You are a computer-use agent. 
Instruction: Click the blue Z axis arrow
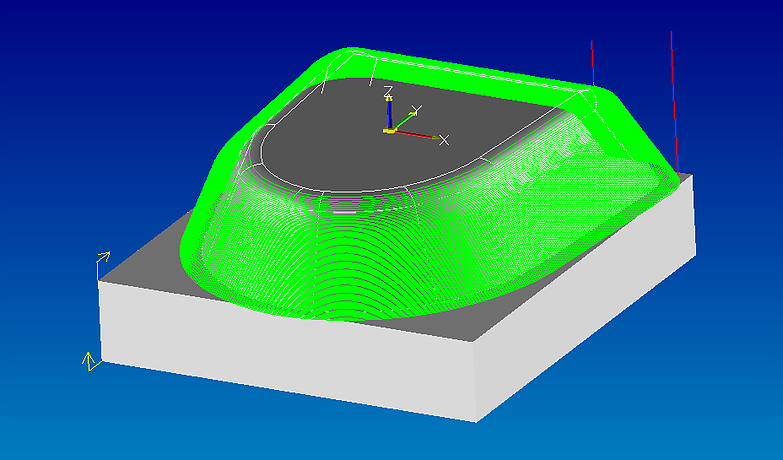point(389,112)
